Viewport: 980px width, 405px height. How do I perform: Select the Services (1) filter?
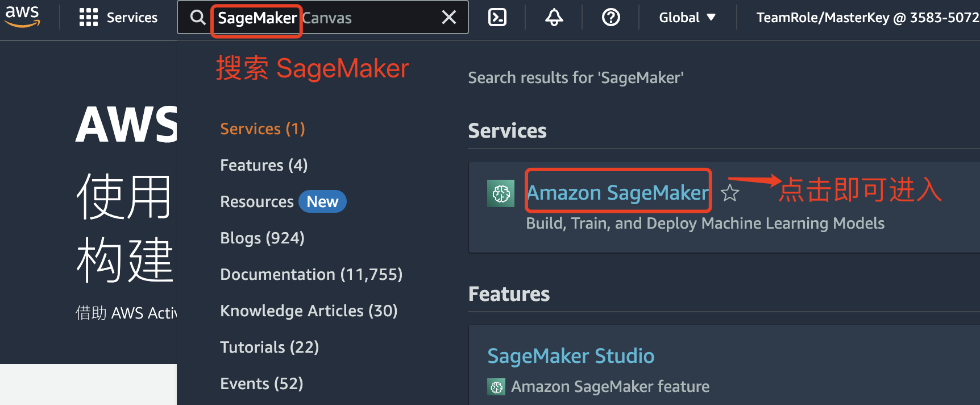coord(263,129)
